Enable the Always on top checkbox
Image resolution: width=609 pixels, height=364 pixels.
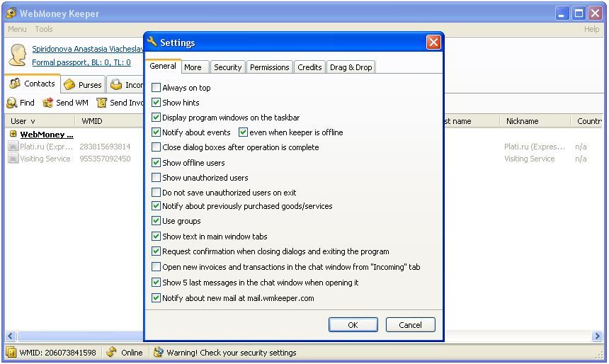coord(156,87)
